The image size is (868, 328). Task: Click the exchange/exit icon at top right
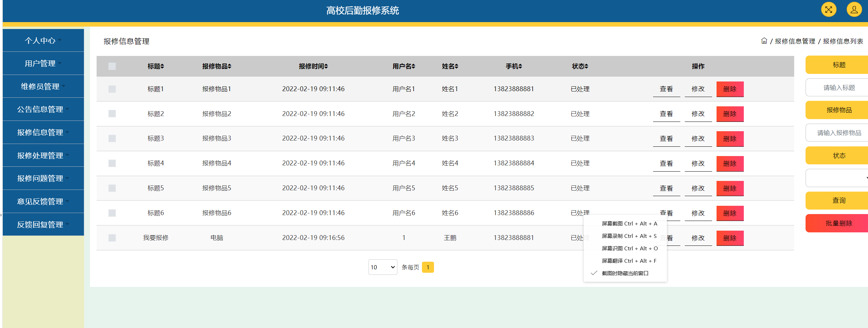tap(828, 9)
